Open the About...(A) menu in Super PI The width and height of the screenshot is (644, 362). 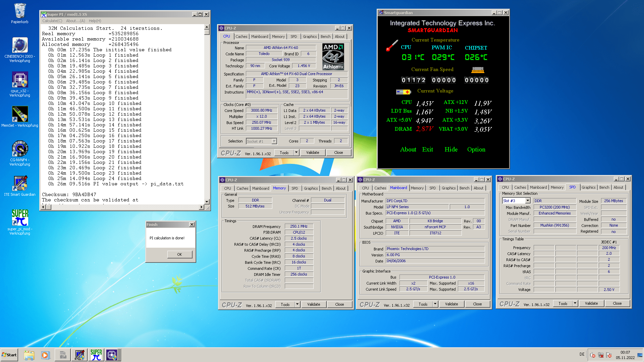coord(75,21)
